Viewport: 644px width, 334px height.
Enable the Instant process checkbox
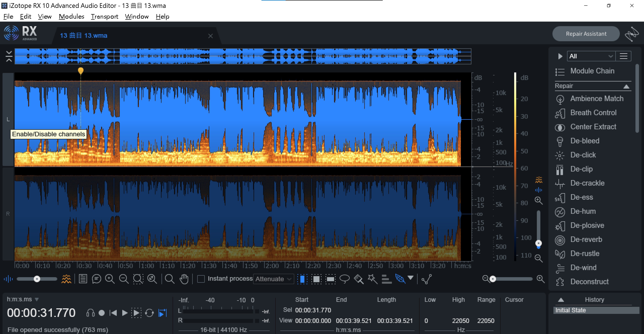click(x=201, y=279)
